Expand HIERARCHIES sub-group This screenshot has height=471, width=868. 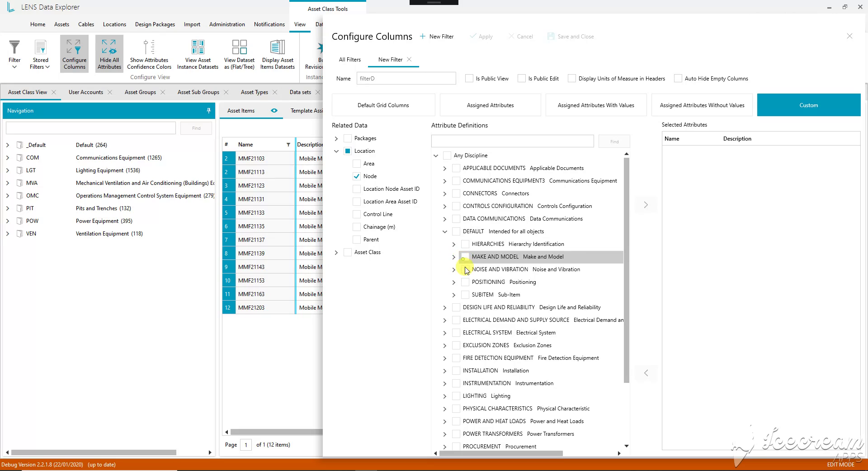click(454, 244)
